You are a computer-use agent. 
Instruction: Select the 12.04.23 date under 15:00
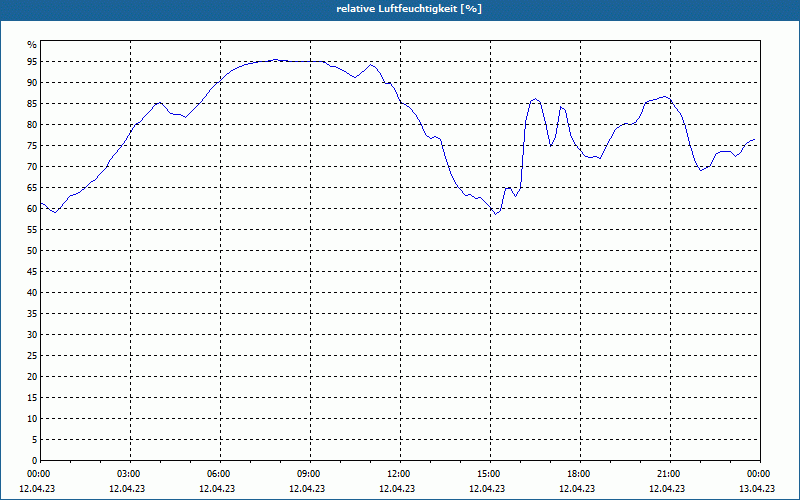point(487,489)
